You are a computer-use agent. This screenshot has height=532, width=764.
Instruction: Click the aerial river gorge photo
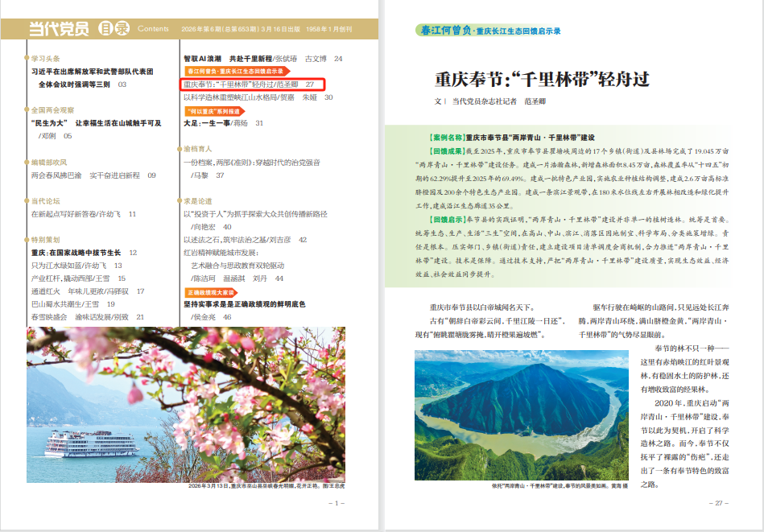pyautogui.click(x=522, y=415)
